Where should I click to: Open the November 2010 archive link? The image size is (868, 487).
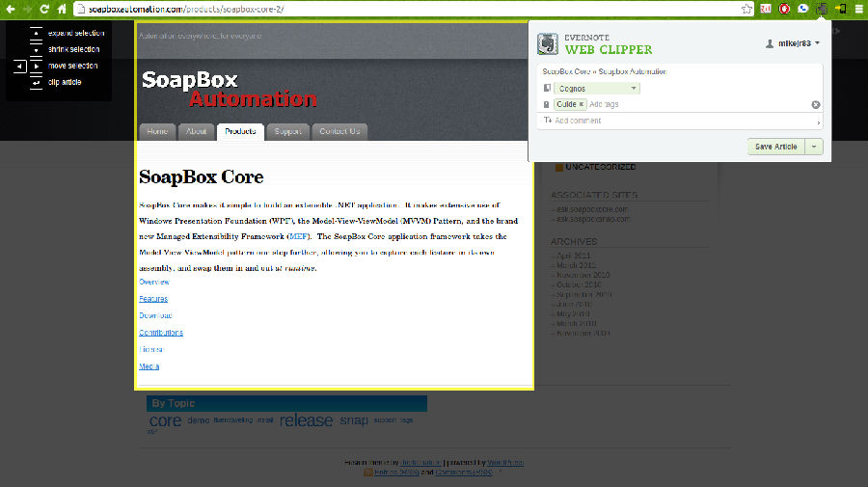(583, 275)
